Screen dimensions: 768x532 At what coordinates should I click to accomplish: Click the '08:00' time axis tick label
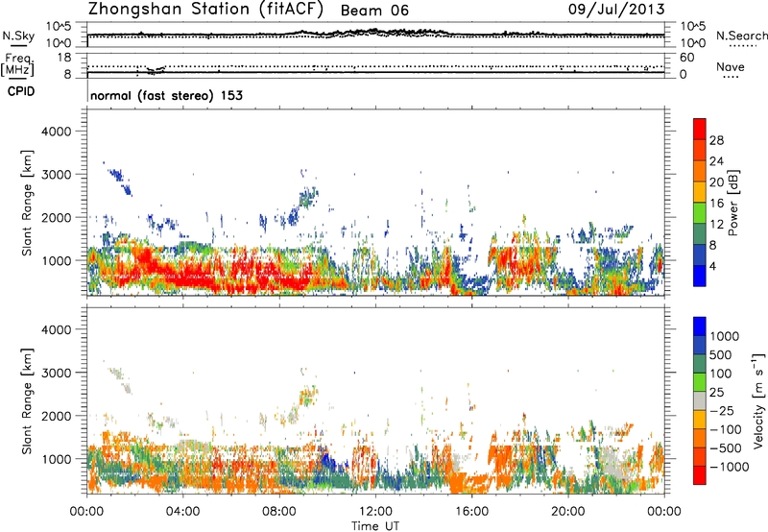pos(279,512)
